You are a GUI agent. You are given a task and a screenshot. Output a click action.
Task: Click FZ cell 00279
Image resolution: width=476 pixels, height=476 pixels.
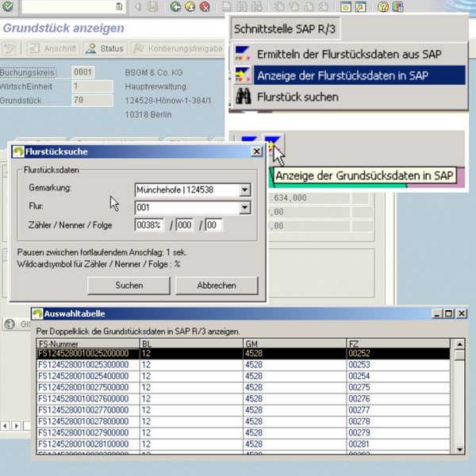pos(398,432)
